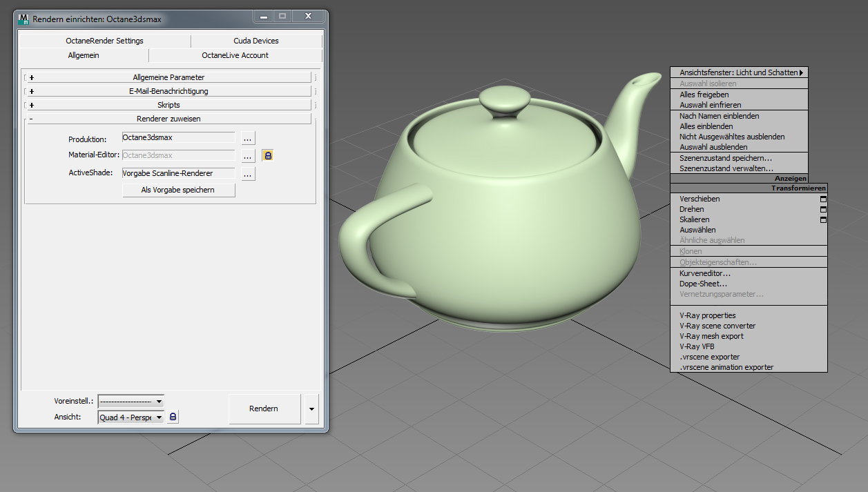Toggle the Ansicht viewport lock icon
The width and height of the screenshot is (868, 492).
coord(173,417)
